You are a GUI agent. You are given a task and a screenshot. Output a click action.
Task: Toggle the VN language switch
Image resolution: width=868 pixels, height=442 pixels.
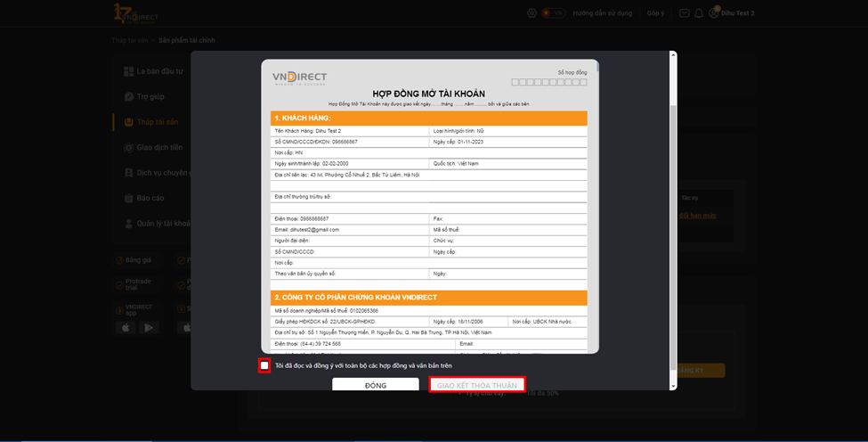pos(553,12)
